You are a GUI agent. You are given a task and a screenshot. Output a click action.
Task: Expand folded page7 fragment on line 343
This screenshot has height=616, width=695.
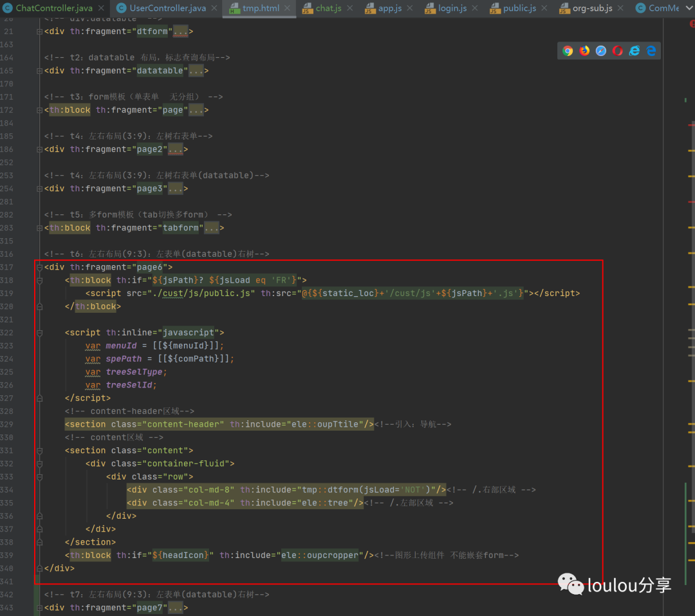[x=39, y=608]
